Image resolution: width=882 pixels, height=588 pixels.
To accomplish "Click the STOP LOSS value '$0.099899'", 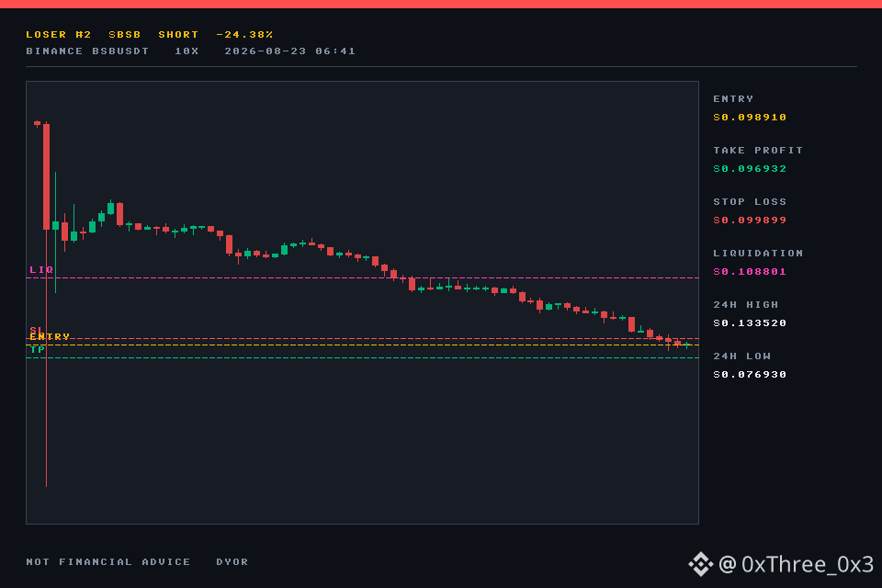I will (x=750, y=220).
